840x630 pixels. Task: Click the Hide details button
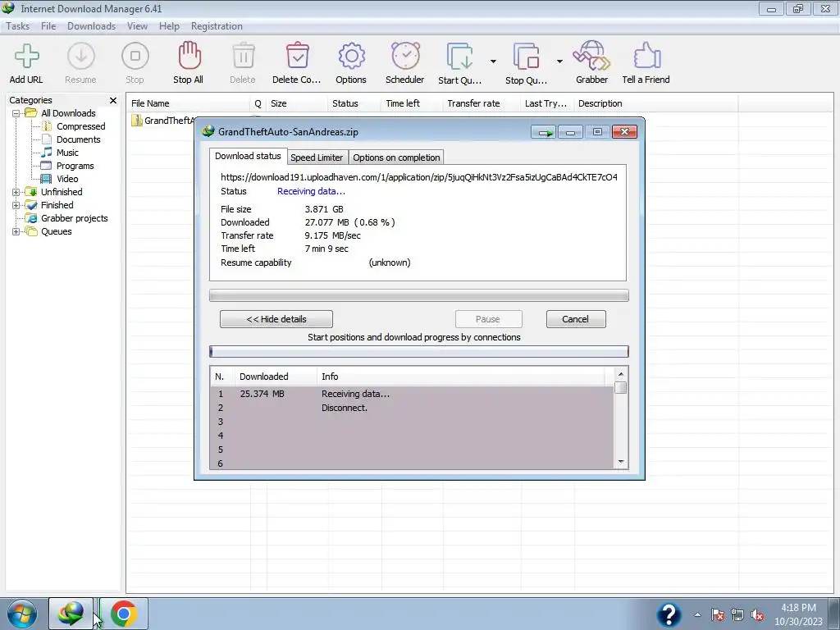tap(276, 319)
